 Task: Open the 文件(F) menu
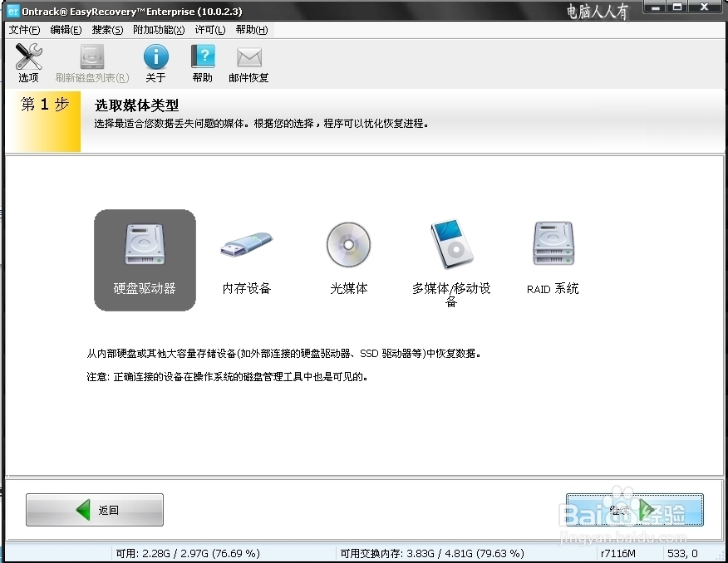click(25, 30)
